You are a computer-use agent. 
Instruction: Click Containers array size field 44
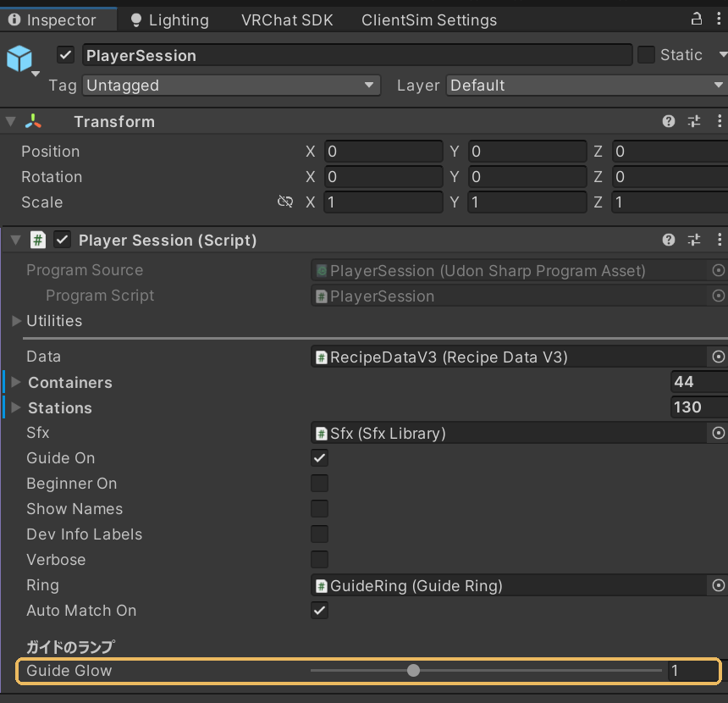coord(699,381)
